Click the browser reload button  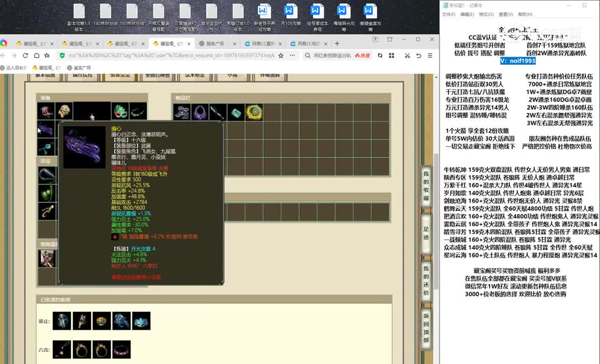(25, 56)
